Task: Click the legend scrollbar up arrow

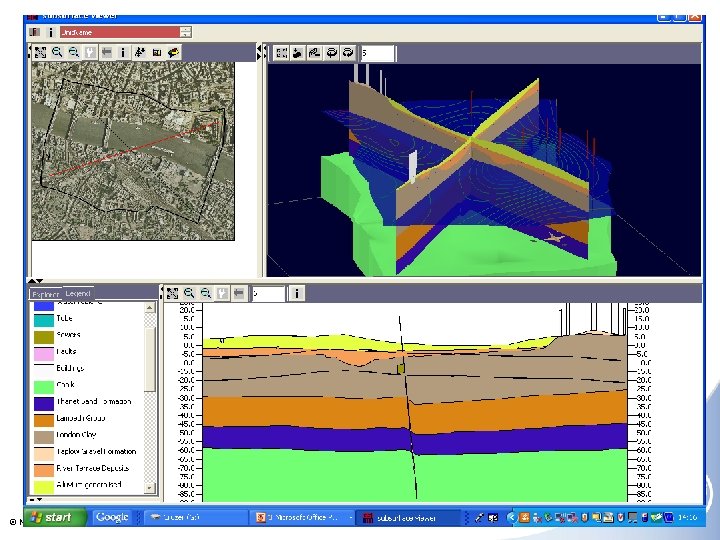Action: tap(151, 307)
